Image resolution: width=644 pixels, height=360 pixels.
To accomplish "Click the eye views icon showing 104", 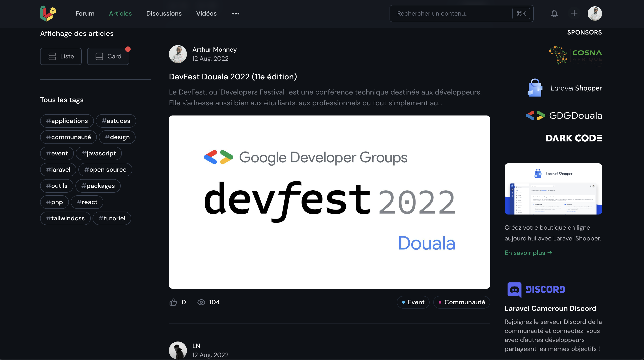I will point(201,302).
